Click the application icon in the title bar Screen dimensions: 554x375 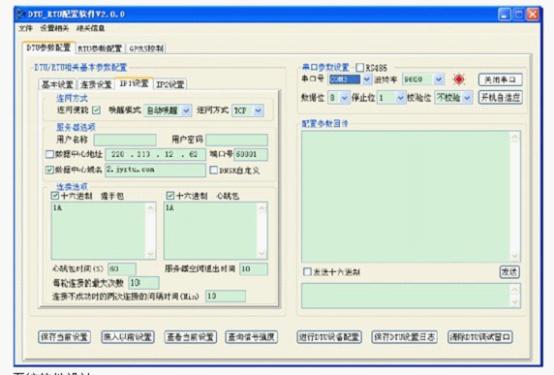(20, 14)
